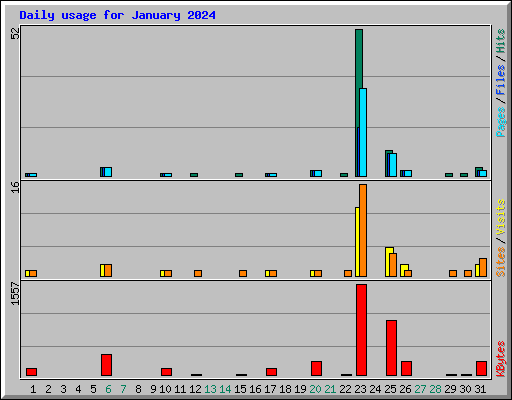Viewport: 512px width, 400px height.
Task: Click the 'KBytes' legend label
Action: (x=500, y=359)
